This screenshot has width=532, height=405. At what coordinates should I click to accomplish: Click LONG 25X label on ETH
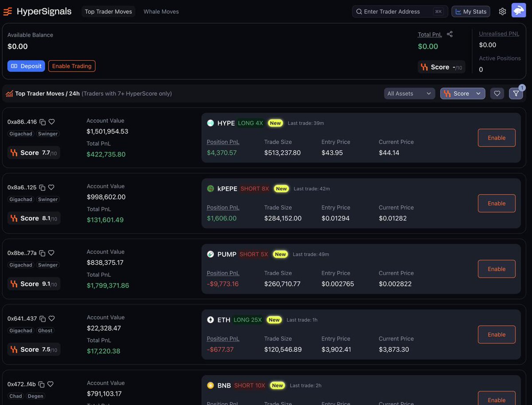(x=247, y=320)
